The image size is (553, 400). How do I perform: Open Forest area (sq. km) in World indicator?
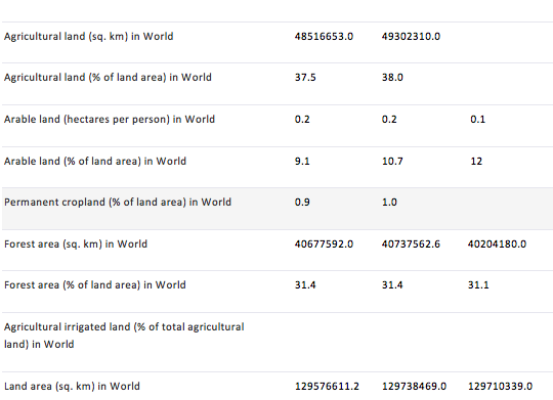tap(75, 244)
